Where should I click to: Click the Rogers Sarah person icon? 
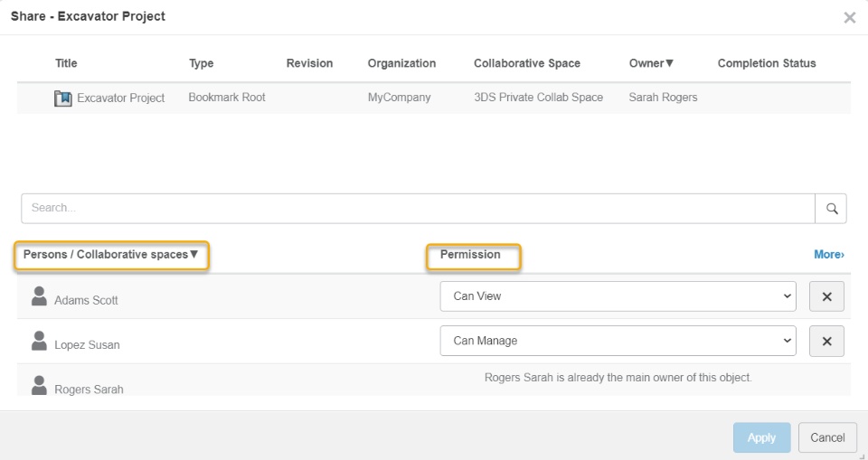pyautogui.click(x=39, y=386)
